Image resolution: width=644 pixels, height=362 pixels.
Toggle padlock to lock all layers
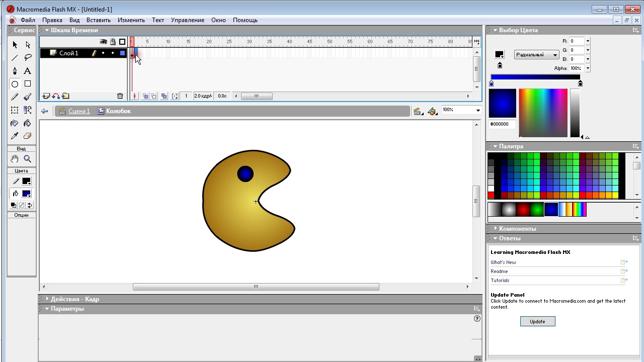click(113, 42)
